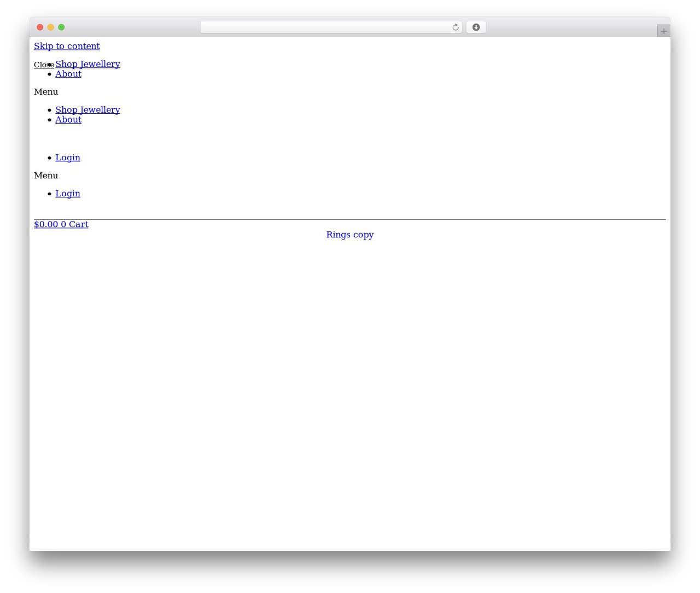Image resolution: width=700 pixels, height=593 pixels.
Task: Open first Shop Jewellery link
Action: 87,64
